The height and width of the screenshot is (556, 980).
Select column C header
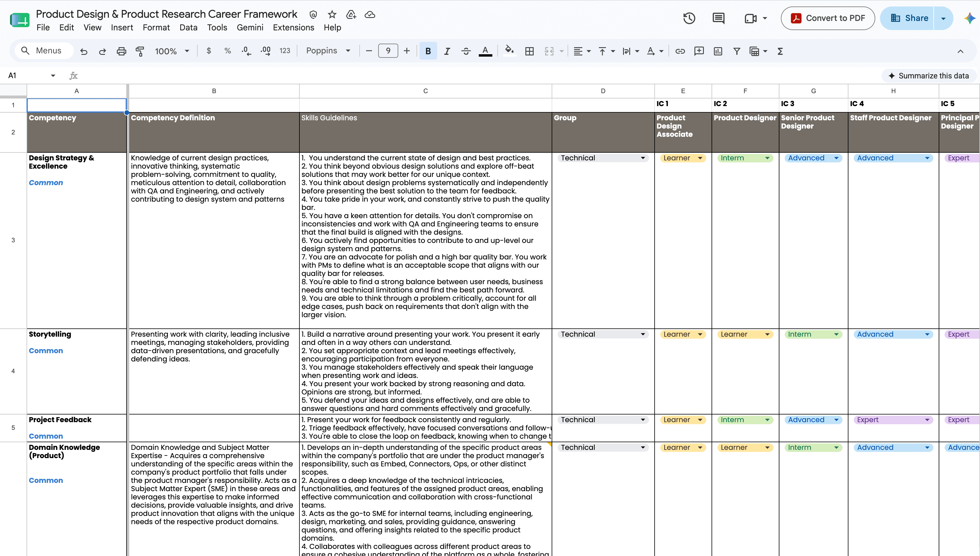(425, 91)
